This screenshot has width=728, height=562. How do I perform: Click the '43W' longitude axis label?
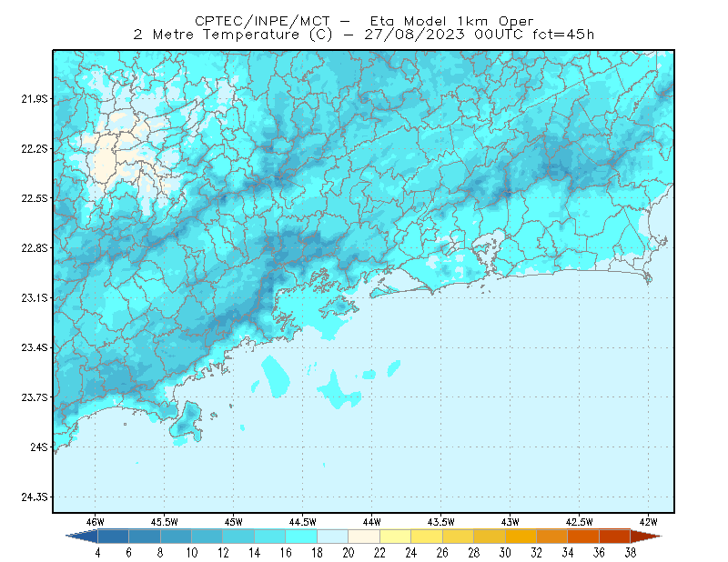click(511, 522)
